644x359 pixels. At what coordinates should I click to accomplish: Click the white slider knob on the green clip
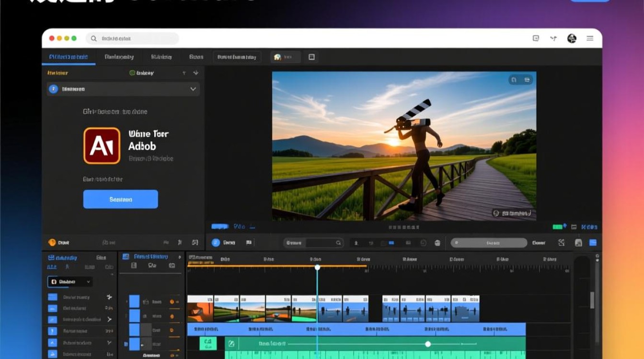click(428, 344)
